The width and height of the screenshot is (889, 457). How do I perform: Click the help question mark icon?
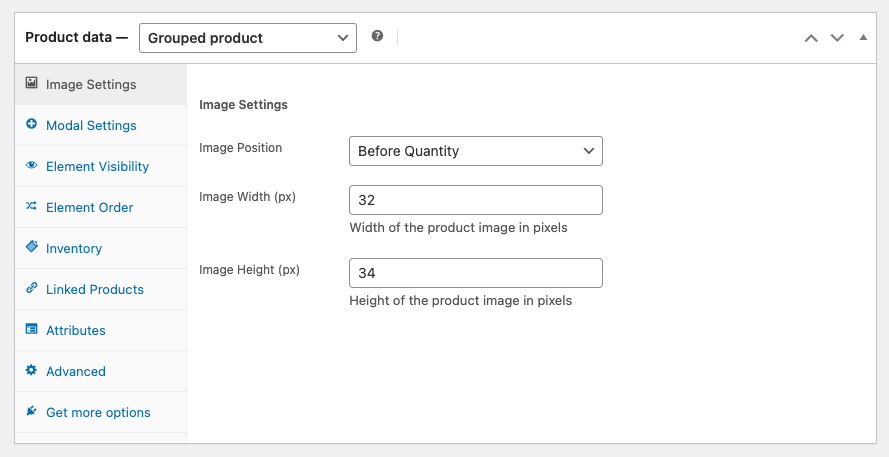click(x=377, y=36)
